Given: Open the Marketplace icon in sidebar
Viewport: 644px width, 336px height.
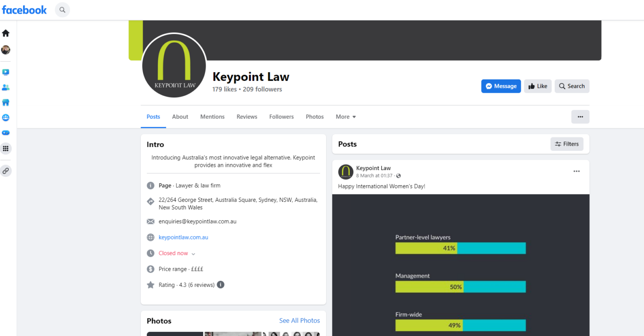Looking at the screenshot, I should tap(6, 103).
